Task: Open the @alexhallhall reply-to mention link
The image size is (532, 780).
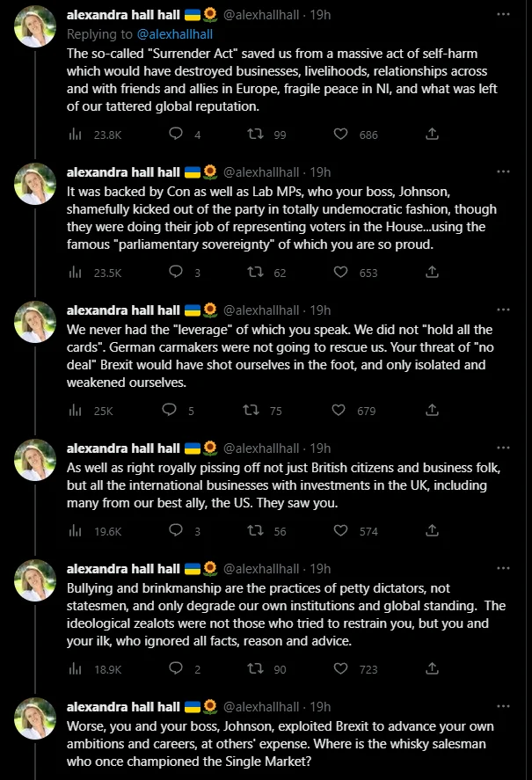Action: [x=175, y=33]
